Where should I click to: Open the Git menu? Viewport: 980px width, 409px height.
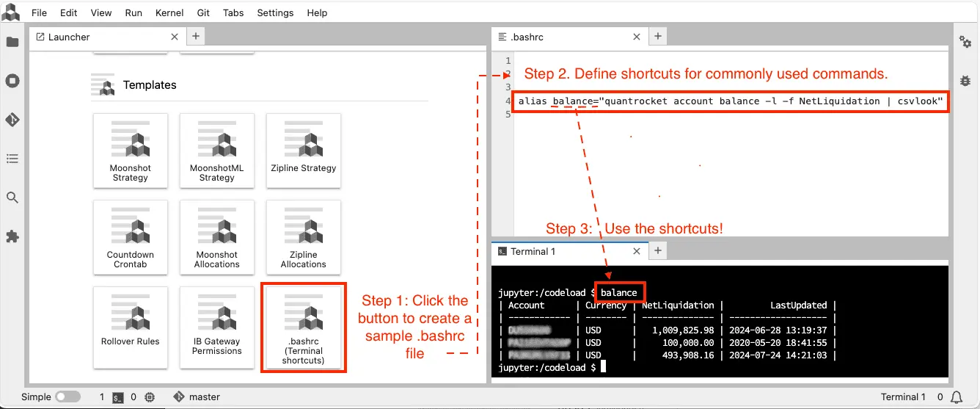205,13
